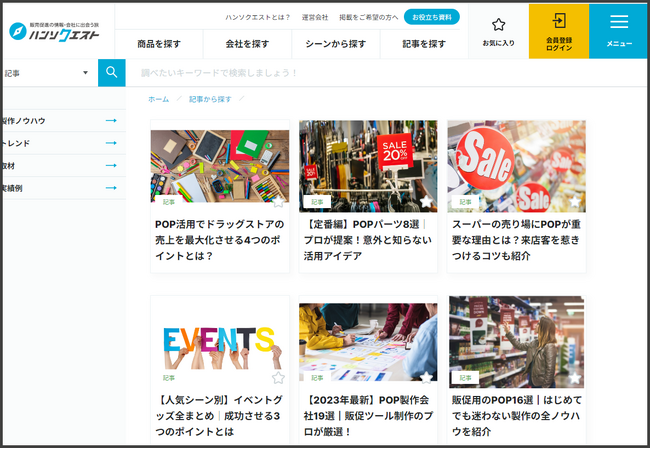
Task: Click arrow beside 製作ノウハウ category
Action: click(111, 121)
